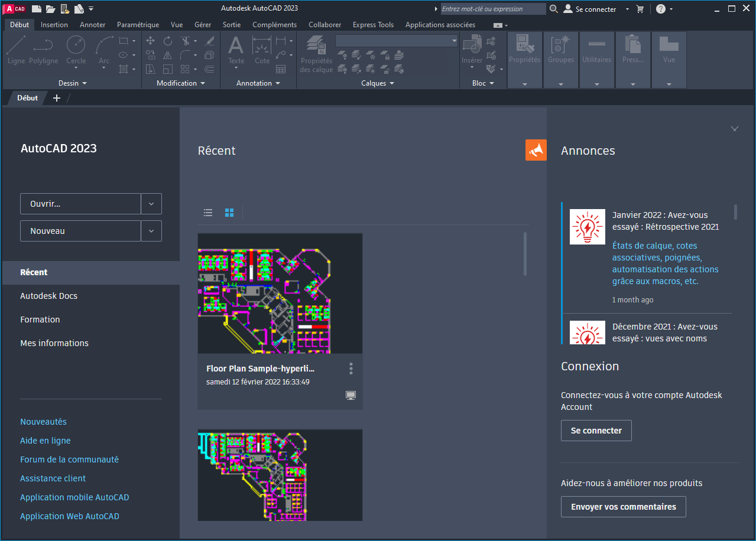Click the New file icon in quick access toolbar
The image size is (756, 541).
(x=37, y=9)
